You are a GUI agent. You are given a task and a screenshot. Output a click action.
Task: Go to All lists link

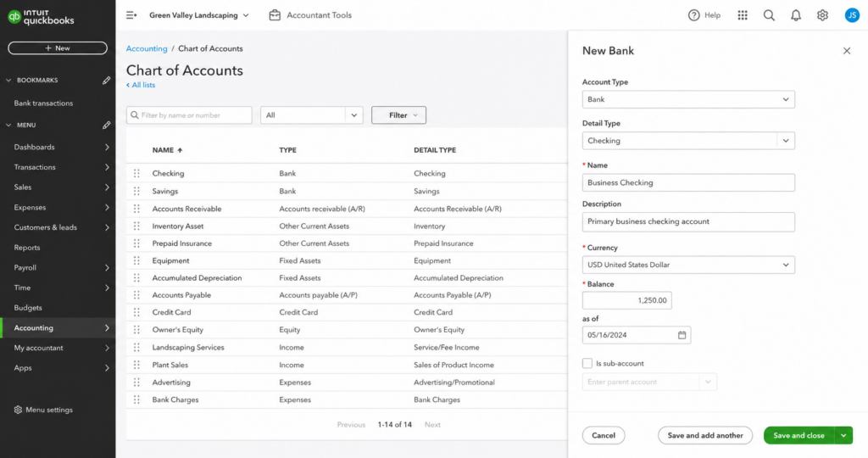click(x=141, y=86)
